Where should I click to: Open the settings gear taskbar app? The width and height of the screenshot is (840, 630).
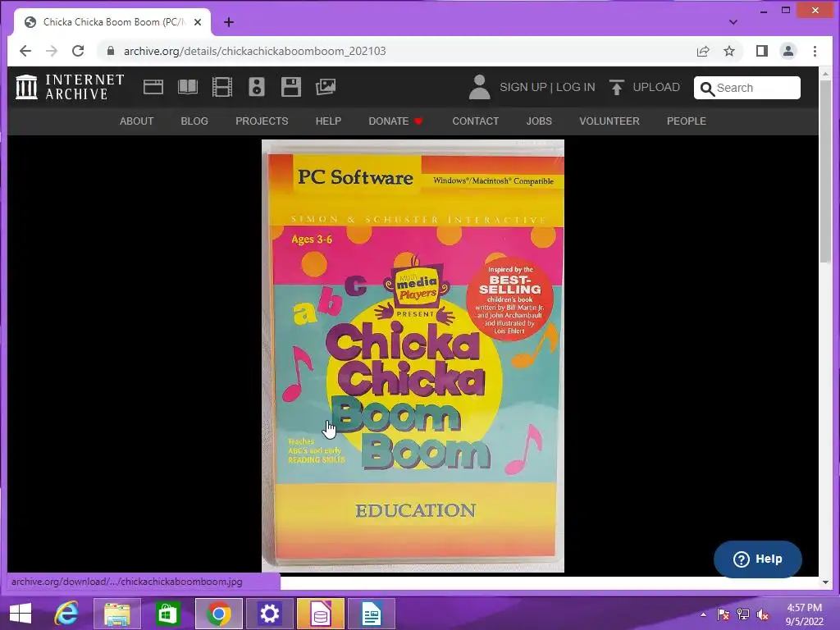[269, 614]
